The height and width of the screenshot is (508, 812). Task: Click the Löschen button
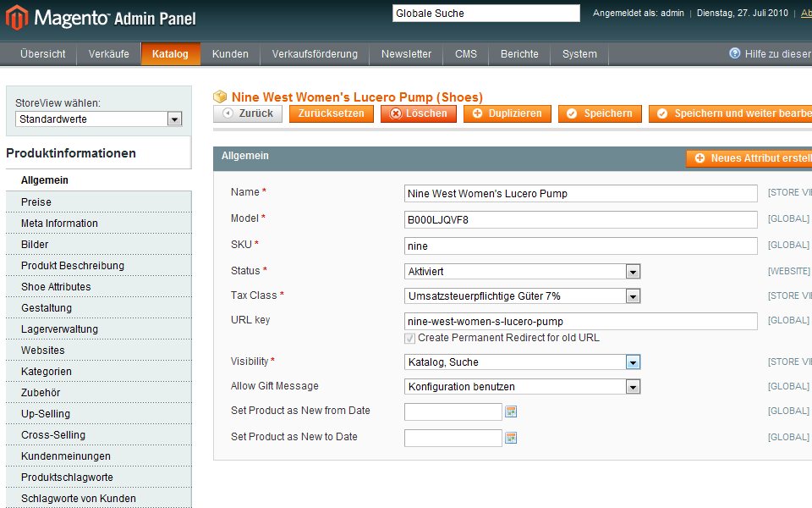point(419,113)
